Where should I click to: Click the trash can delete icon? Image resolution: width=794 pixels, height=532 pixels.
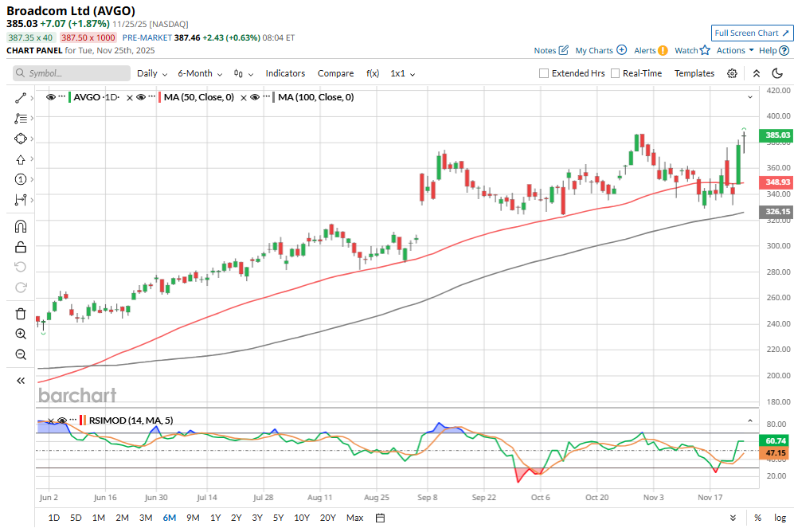point(21,314)
